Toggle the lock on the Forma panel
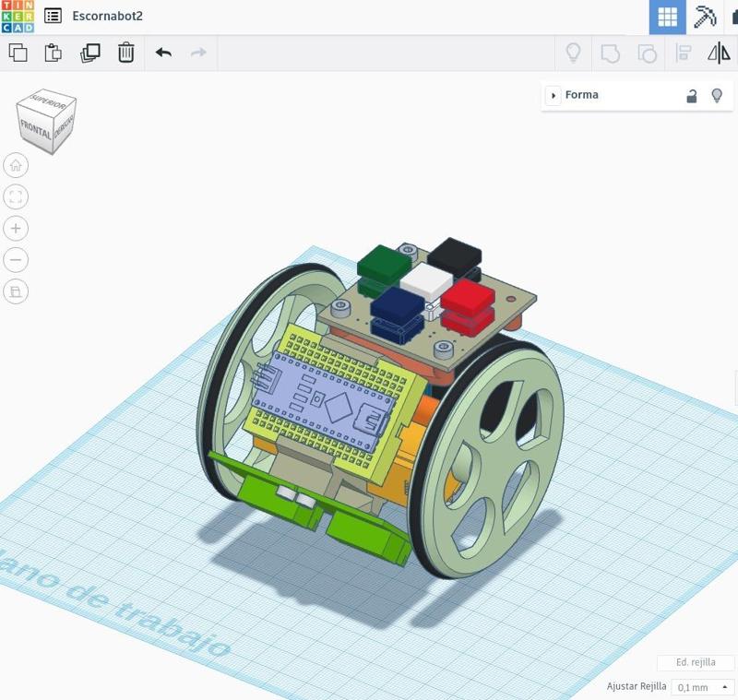Screen dimensions: 738x700 (x=691, y=96)
